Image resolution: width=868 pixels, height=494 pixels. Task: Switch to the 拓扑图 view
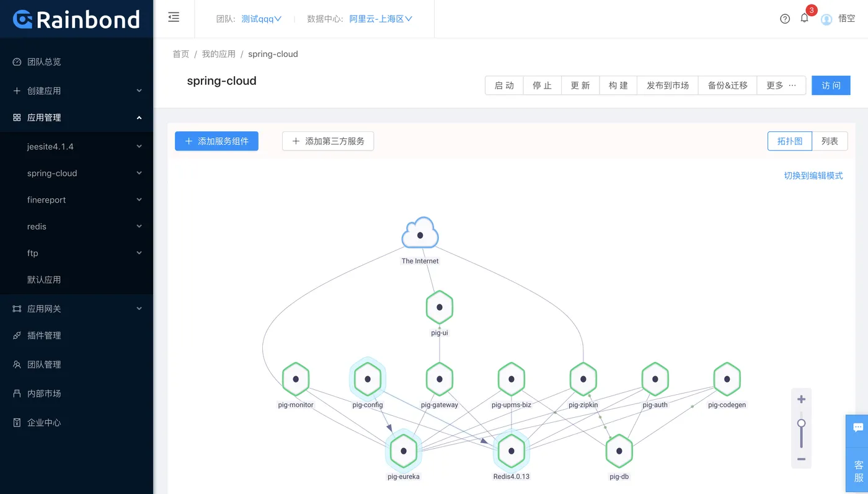pyautogui.click(x=790, y=141)
